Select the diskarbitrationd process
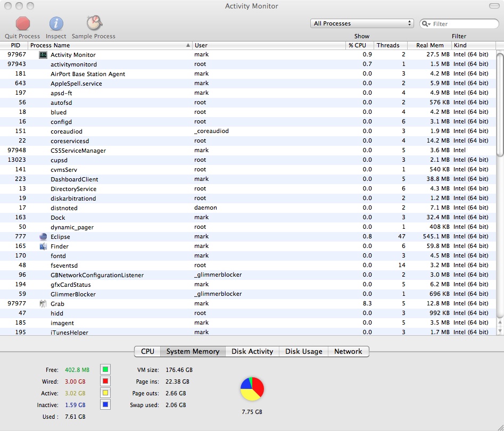The width and height of the screenshot is (504, 431). (x=247, y=198)
